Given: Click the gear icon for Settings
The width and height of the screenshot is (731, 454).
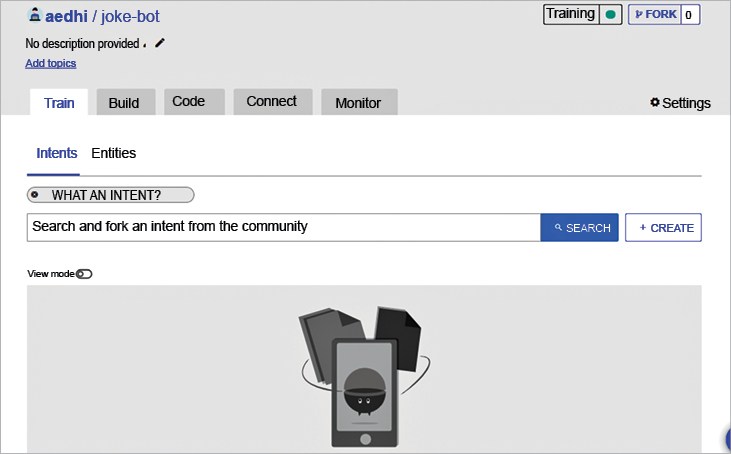Looking at the screenshot, I should click(655, 103).
